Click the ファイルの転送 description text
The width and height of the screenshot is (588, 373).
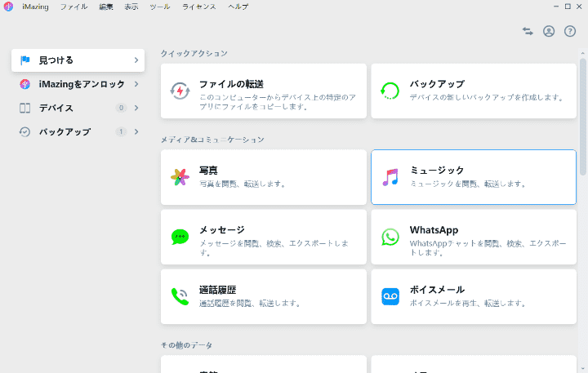point(278,102)
